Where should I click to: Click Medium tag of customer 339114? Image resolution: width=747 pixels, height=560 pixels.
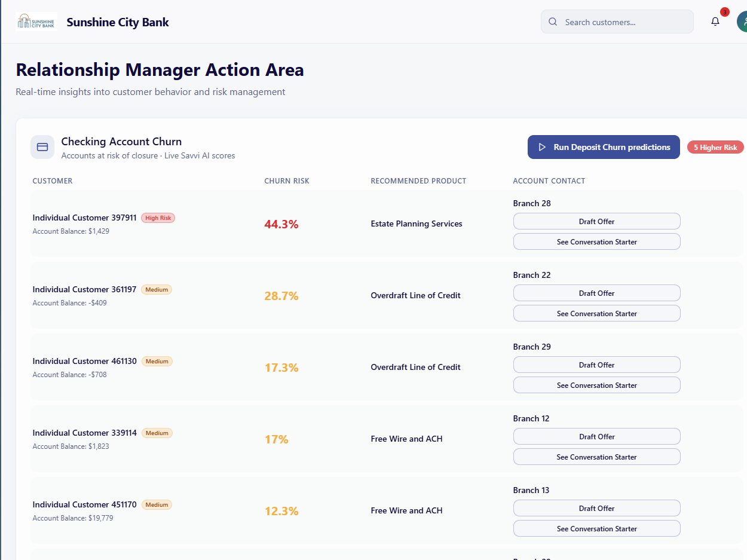157,433
